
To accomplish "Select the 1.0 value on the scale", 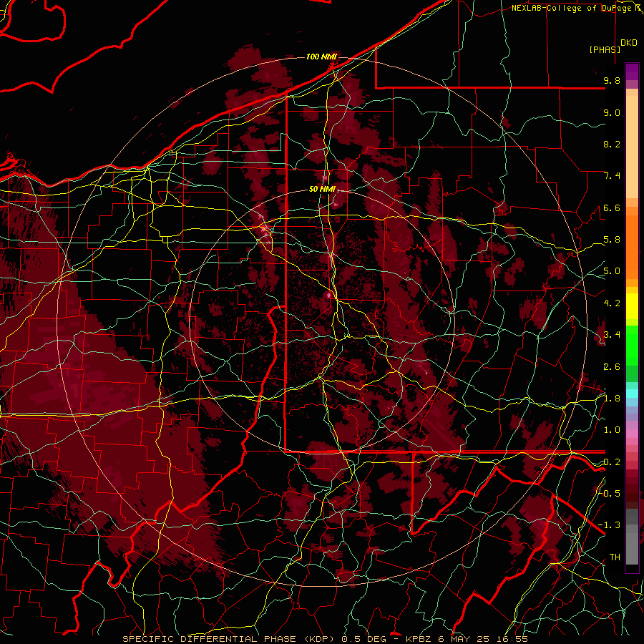I will point(612,430).
